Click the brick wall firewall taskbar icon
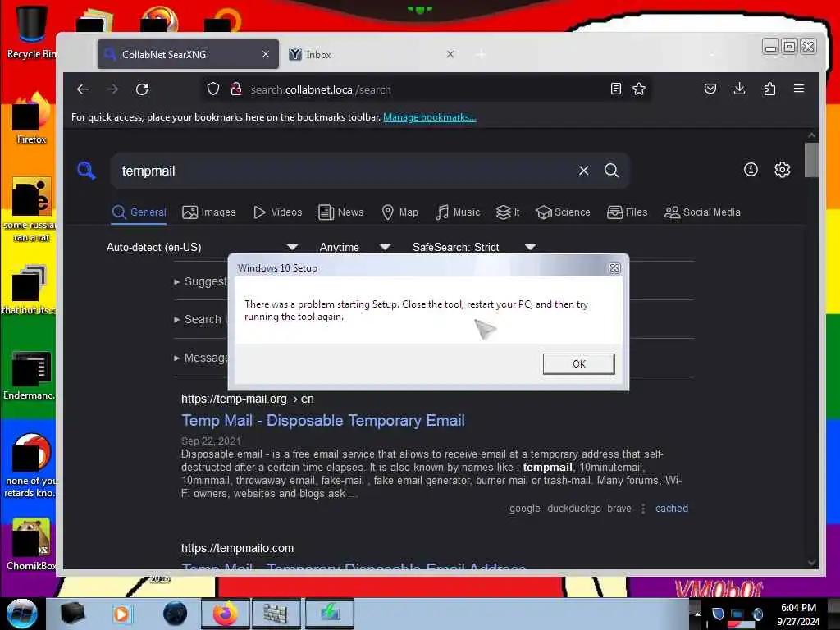 (x=276, y=614)
